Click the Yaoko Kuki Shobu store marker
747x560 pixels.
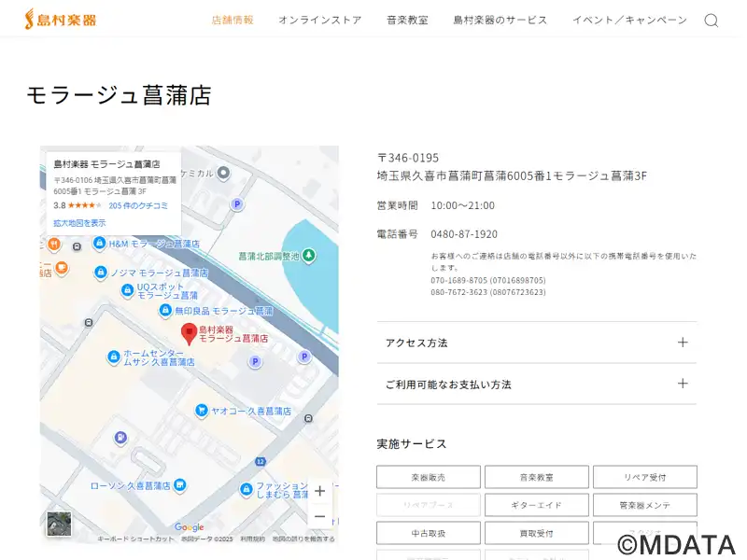[201, 411]
